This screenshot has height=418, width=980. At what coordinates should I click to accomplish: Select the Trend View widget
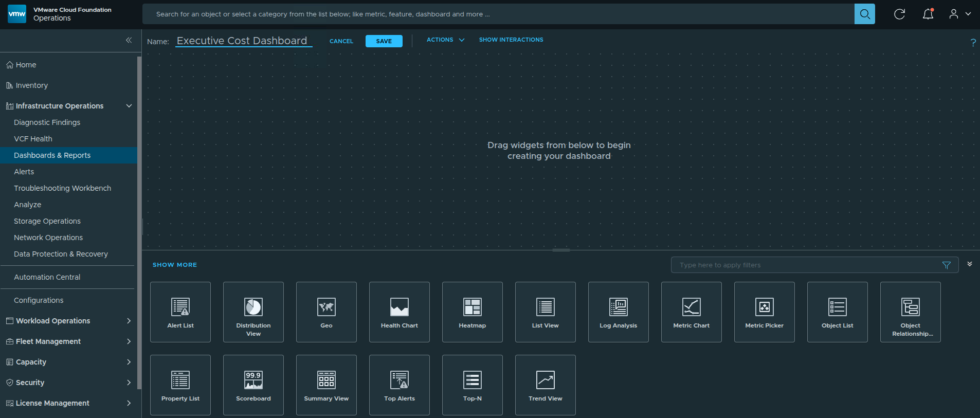tap(546, 385)
